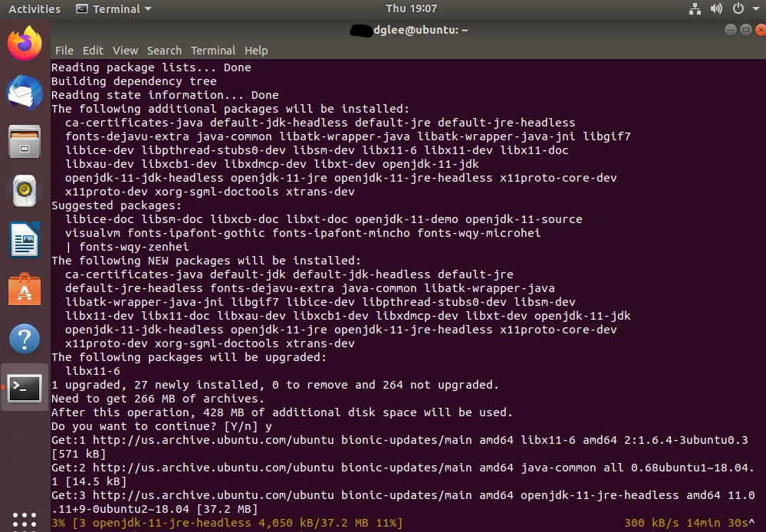Maximize the terminal window

pos(746,30)
